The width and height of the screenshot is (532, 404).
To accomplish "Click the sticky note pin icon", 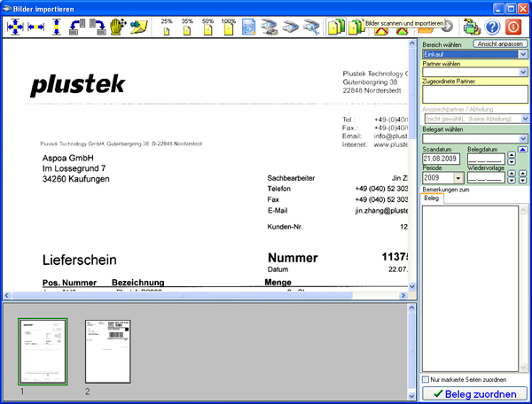I will coord(139,27).
